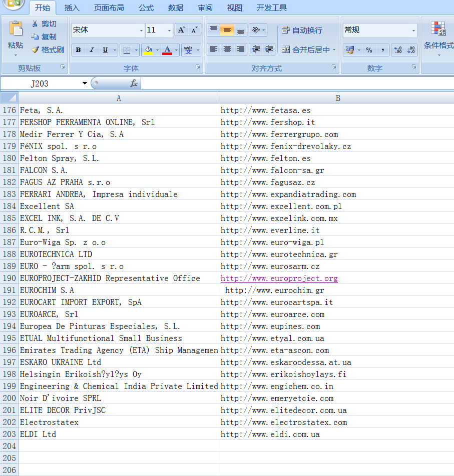Viewport: 454px width, 476px height.
Task: Select the Format Painter (格式刷) brush
Action: (35, 49)
